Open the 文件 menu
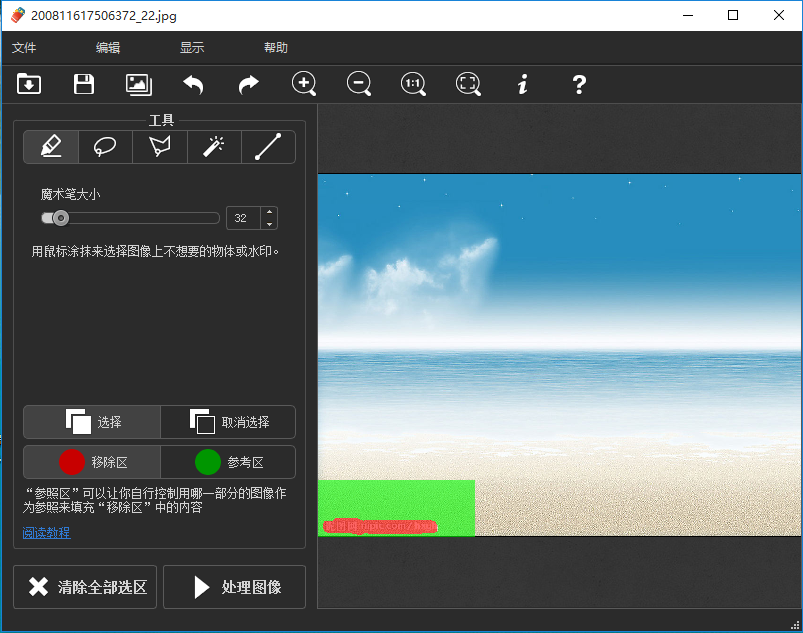 coord(24,48)
